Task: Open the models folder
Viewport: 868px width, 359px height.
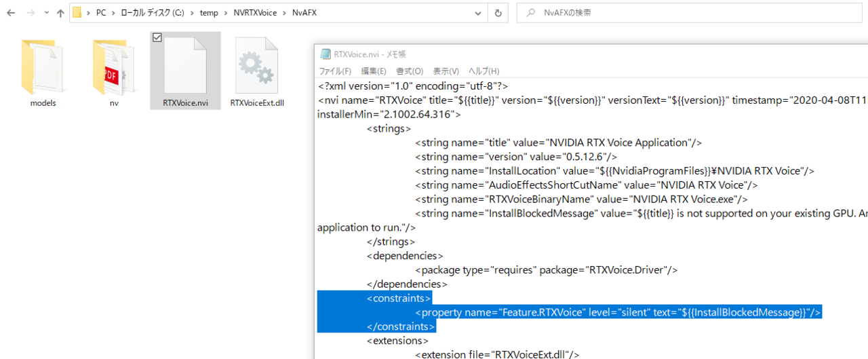Action: click(x=43, y=67)
